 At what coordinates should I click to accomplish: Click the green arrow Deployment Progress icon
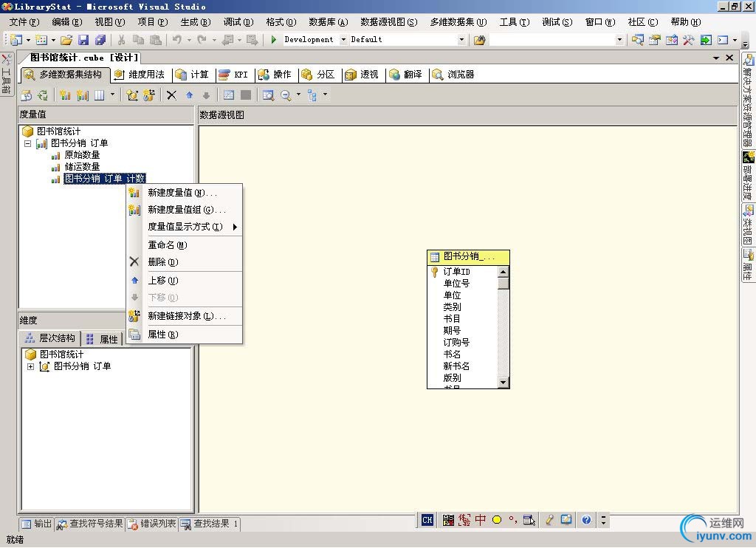pos(705,40)
